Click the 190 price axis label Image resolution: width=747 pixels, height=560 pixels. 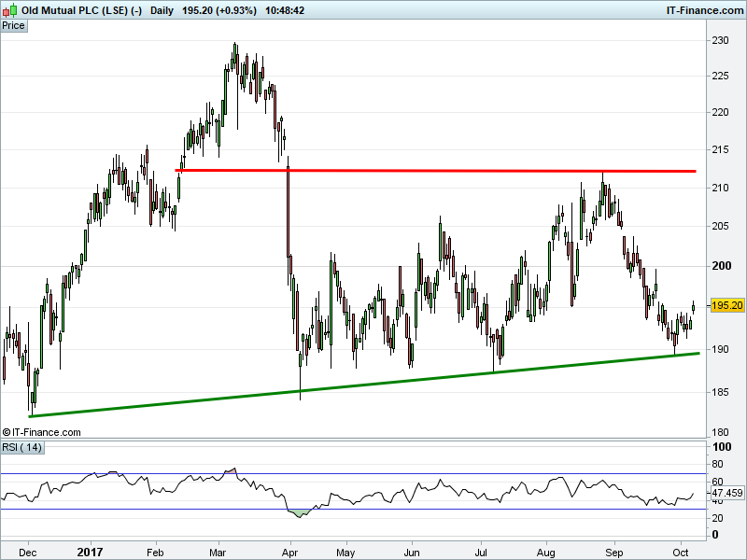(x=720, y=349)
